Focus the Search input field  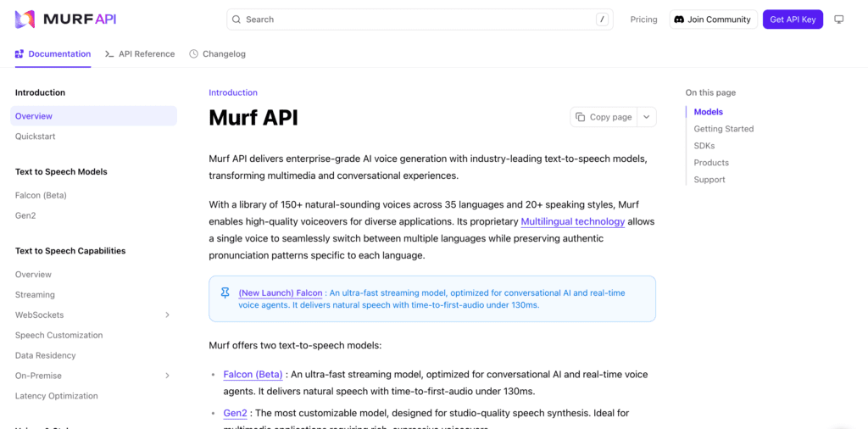[420, 19]
